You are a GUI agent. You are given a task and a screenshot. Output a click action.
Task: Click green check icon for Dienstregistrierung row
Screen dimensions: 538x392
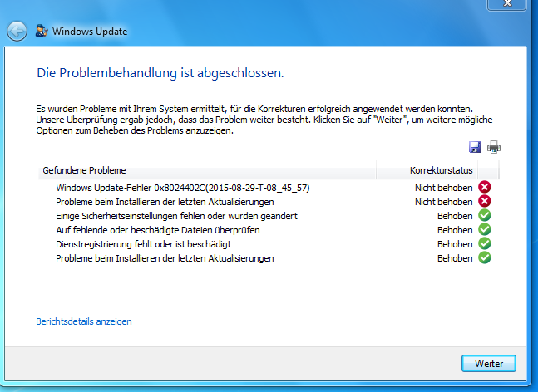[x=485, y=243]
